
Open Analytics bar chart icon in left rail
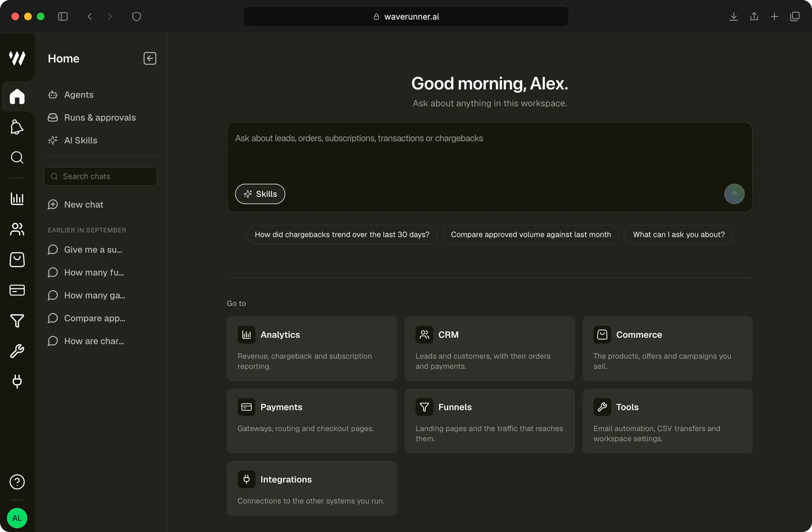[x=17, y=198]
